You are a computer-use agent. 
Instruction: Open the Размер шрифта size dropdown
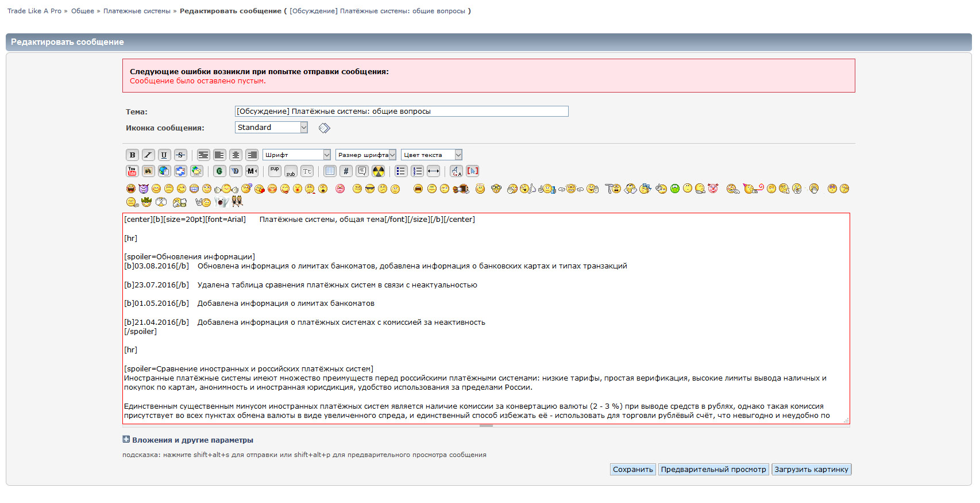(x=366, y=155)
